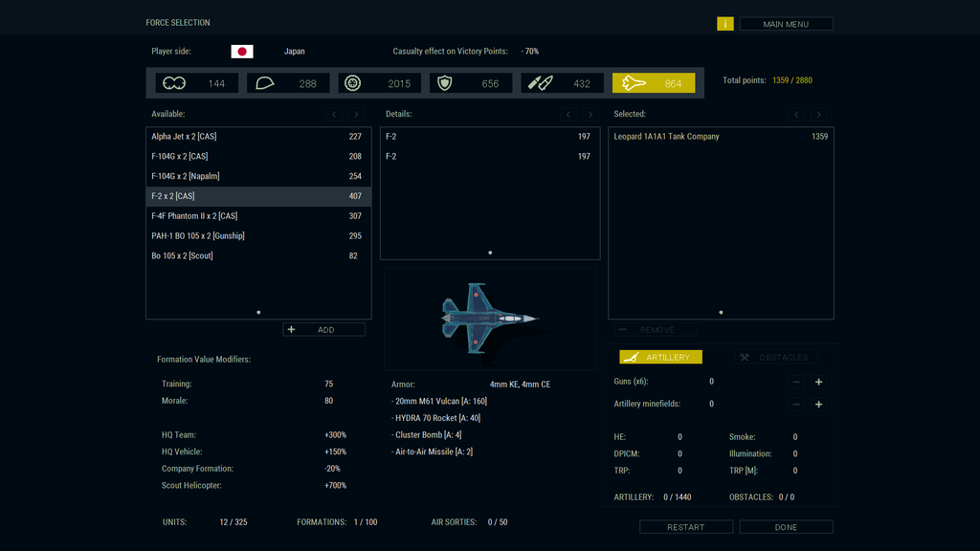Click the F-2 aircraft preview image
The height and width of the screenshot is (551, 980).
click(x=490, y=320)
